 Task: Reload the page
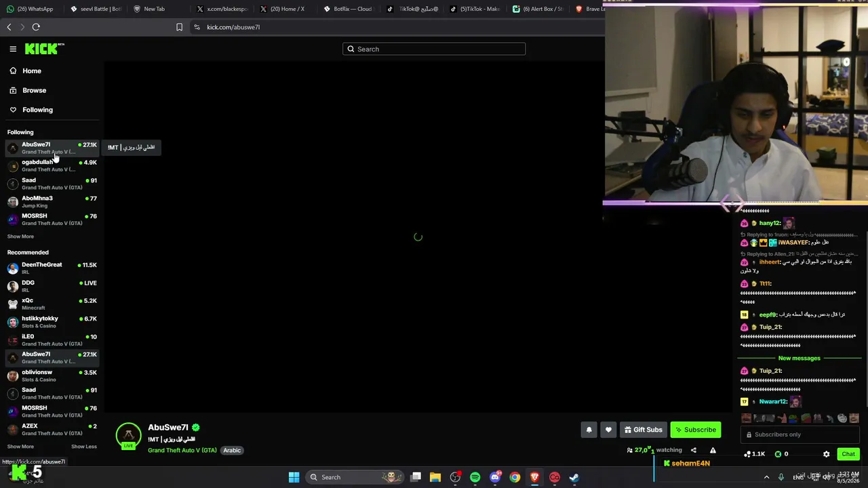(36, 27)
